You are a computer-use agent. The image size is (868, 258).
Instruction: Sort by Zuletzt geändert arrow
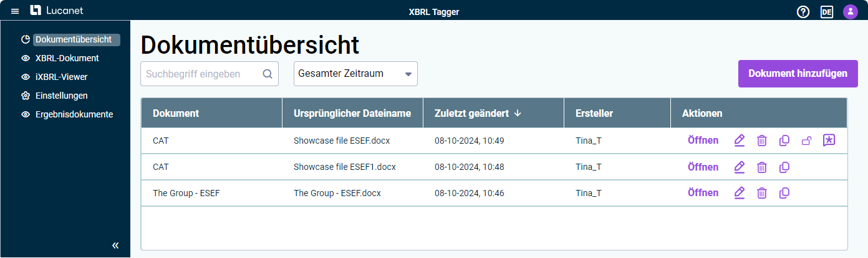518,113
